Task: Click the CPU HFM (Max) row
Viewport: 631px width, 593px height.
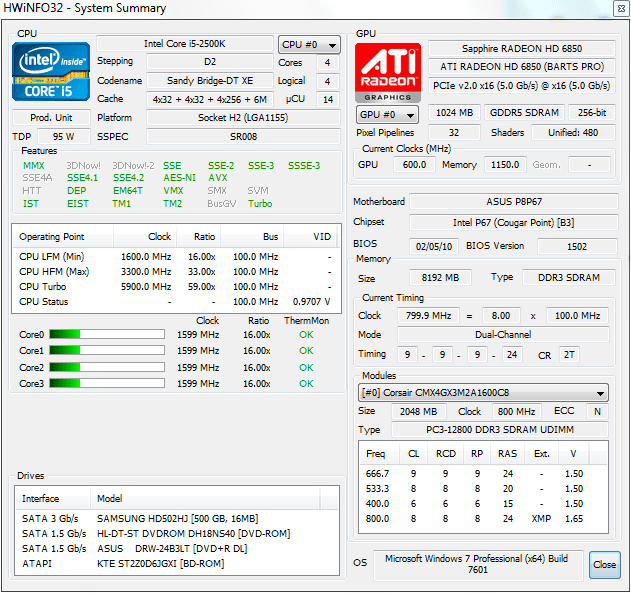Action: [176, 272]
